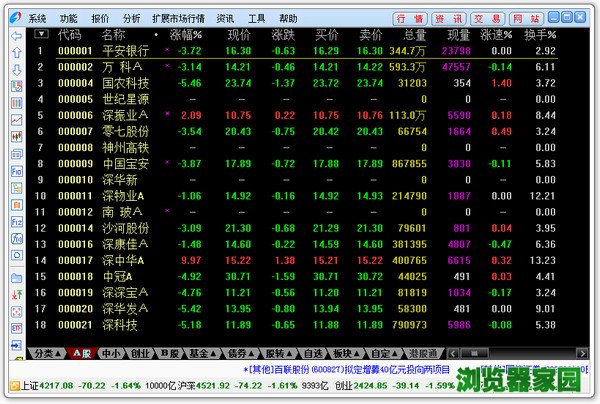Expand the column dropdown arrow beside 代码
The image size is (600, 404).
click(x=40, y=34)
